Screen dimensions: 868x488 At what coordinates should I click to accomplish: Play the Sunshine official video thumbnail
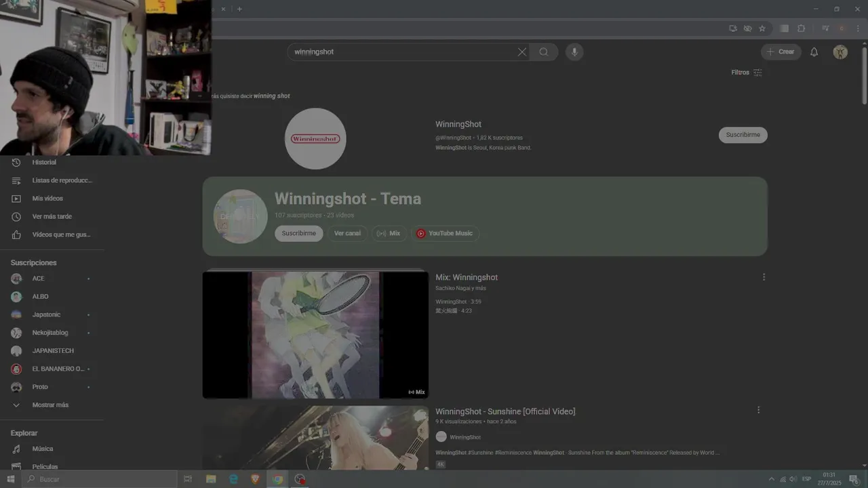[x=315, y=438]
